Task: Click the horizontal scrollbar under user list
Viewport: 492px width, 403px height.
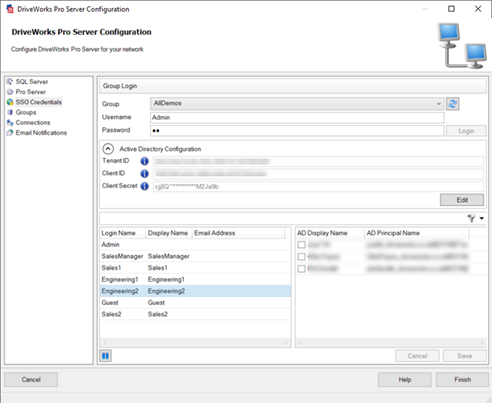Action: 195,342
